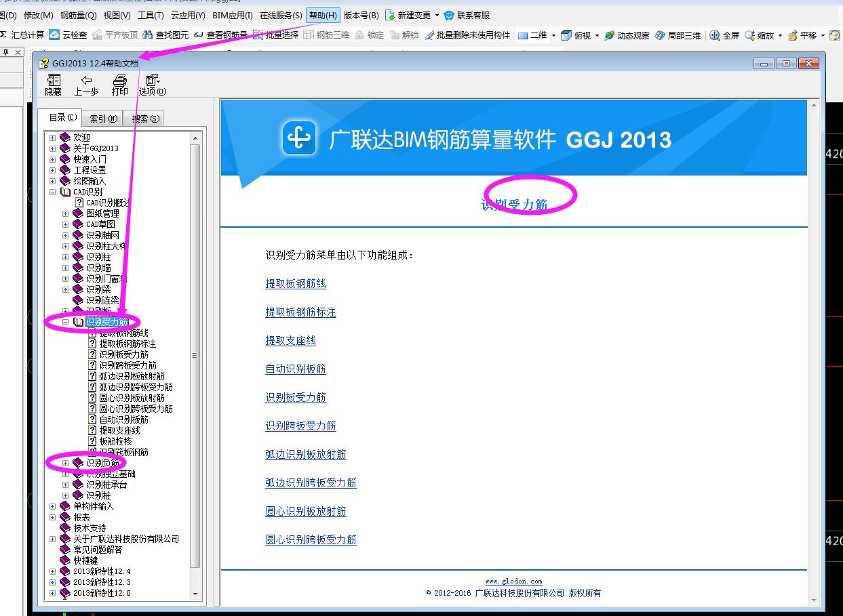Click the 选项 options icon
843x616 pixels.
tap(153, 80)
